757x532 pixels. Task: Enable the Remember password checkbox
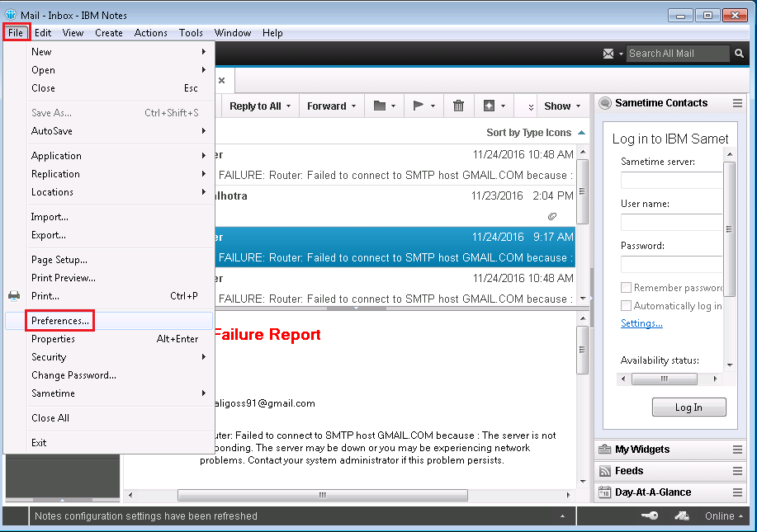coord(627,288)
